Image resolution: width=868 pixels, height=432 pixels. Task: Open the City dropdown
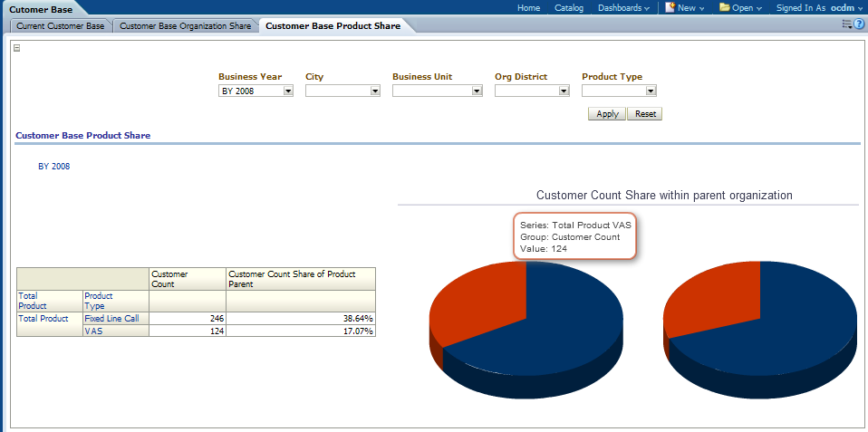375,91
